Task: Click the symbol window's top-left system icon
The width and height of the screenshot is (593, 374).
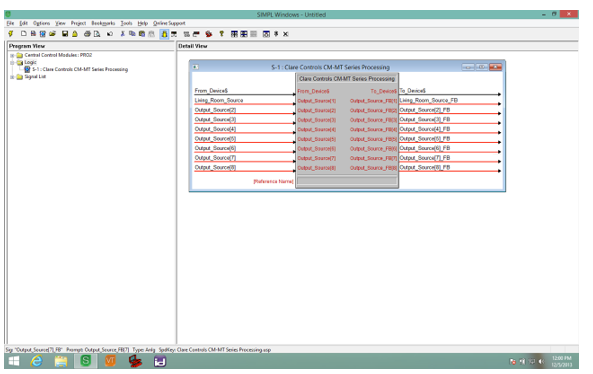Action: click(196, 67)
